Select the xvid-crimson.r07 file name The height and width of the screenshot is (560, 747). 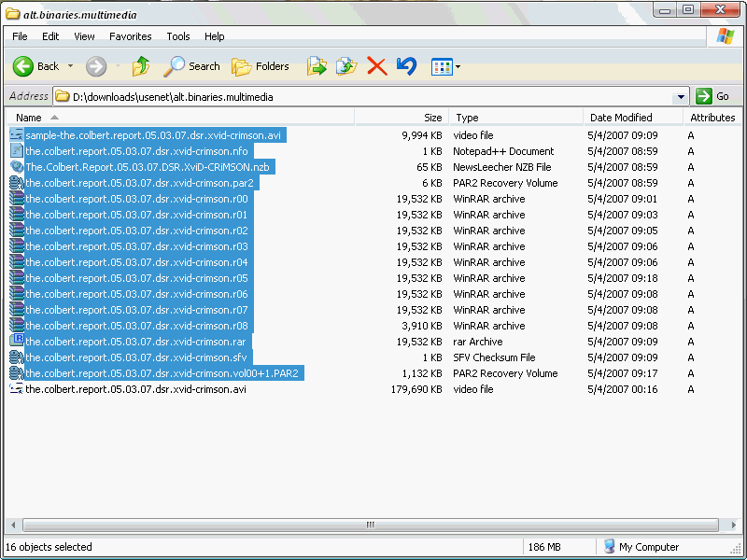coord(136,310)
